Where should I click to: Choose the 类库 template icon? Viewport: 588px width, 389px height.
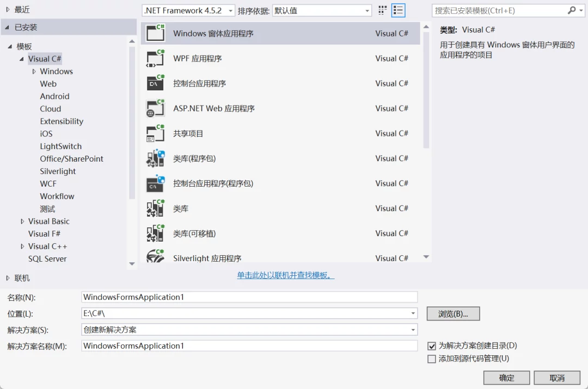155,208
